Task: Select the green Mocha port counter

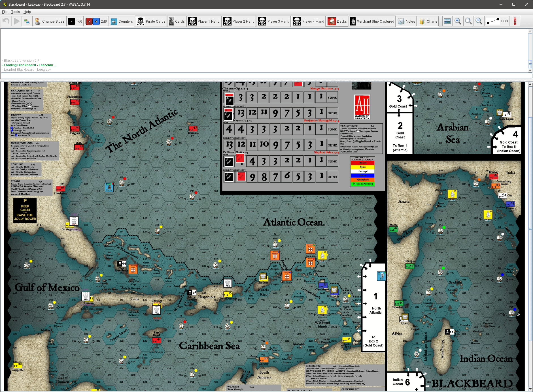Action: click(393, 229)
